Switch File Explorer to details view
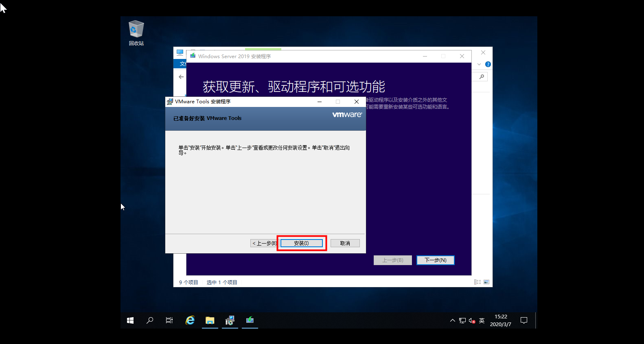This screenshot has width=644, height=344. [478, 282]
